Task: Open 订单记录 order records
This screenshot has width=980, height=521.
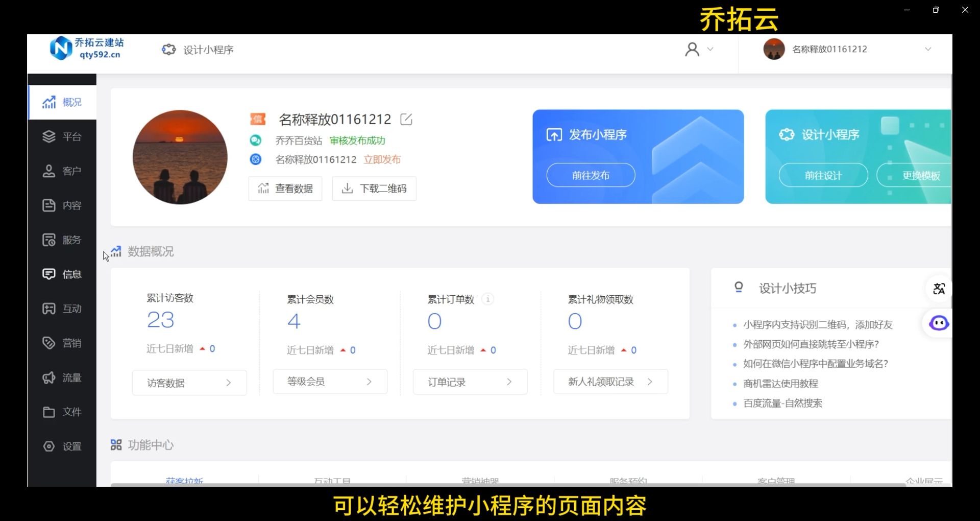Action: tap(470, 382)
